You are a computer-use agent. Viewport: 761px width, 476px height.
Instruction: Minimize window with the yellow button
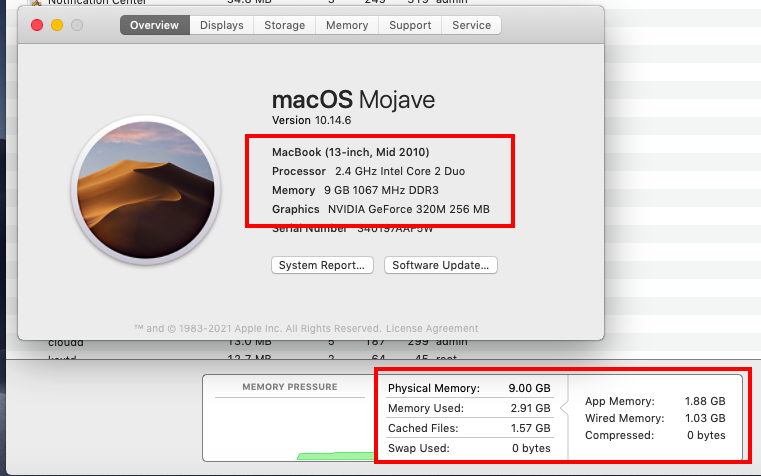(55, 24)
